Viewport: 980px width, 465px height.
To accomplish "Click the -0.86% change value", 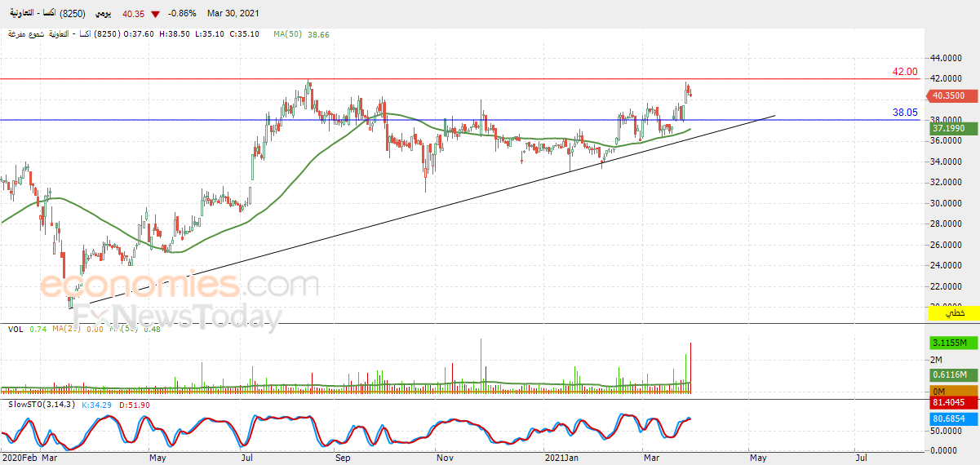I will click(x=180, y=15).
